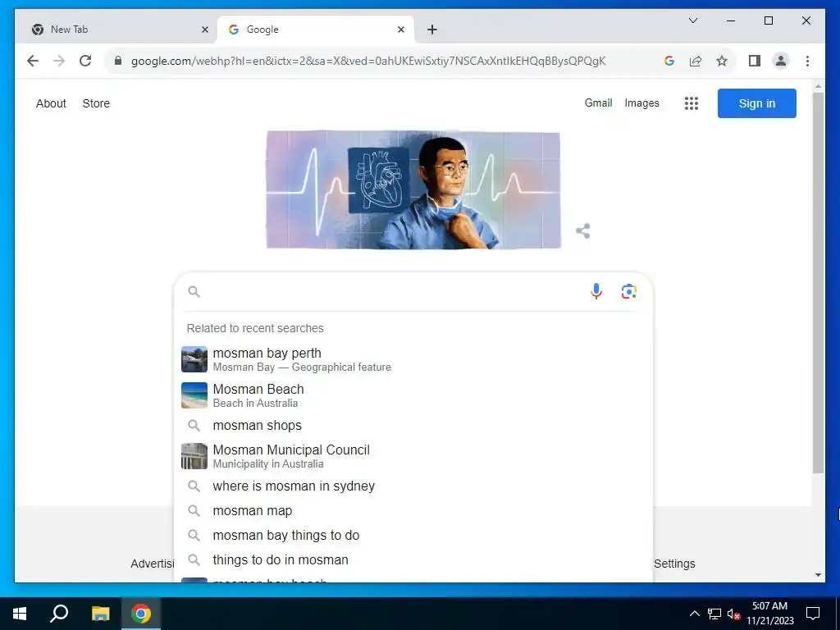Reload the Google page
The image size is (840, 630).
pos(85,61)
